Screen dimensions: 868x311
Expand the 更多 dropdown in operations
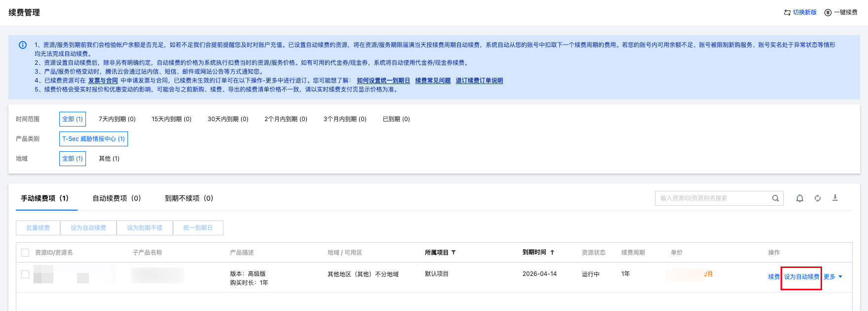point(833,277)
